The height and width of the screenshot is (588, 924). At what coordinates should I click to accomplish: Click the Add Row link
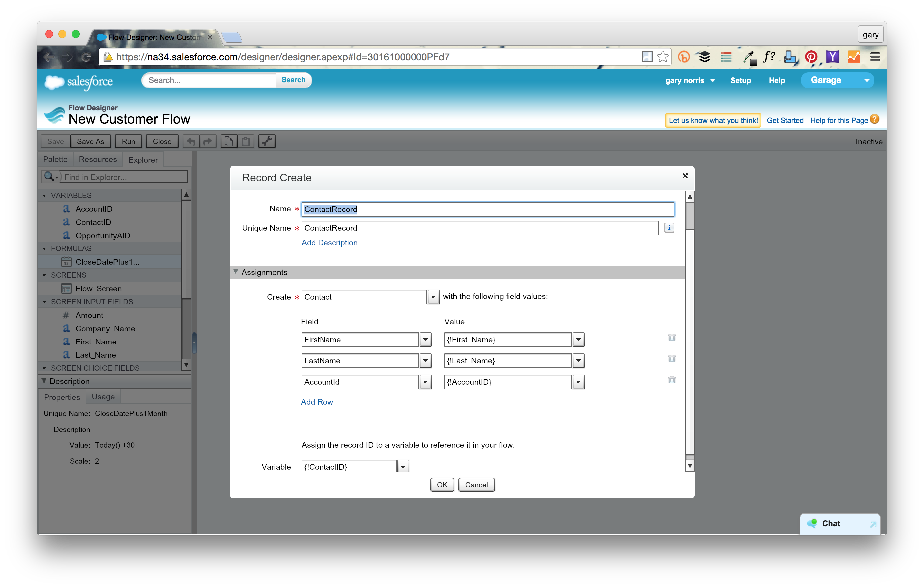click(x=317, y=402)
